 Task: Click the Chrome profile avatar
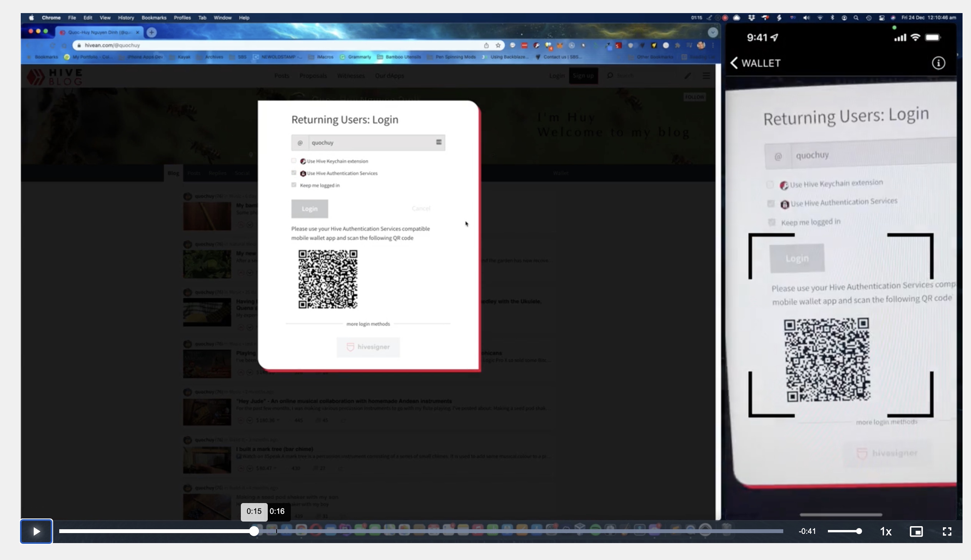point(701,45)
